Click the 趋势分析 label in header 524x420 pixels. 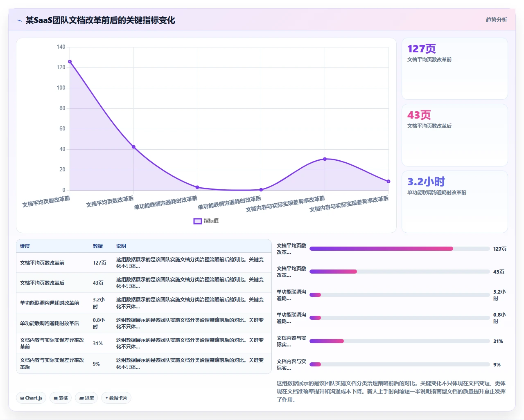coord(496,20)
